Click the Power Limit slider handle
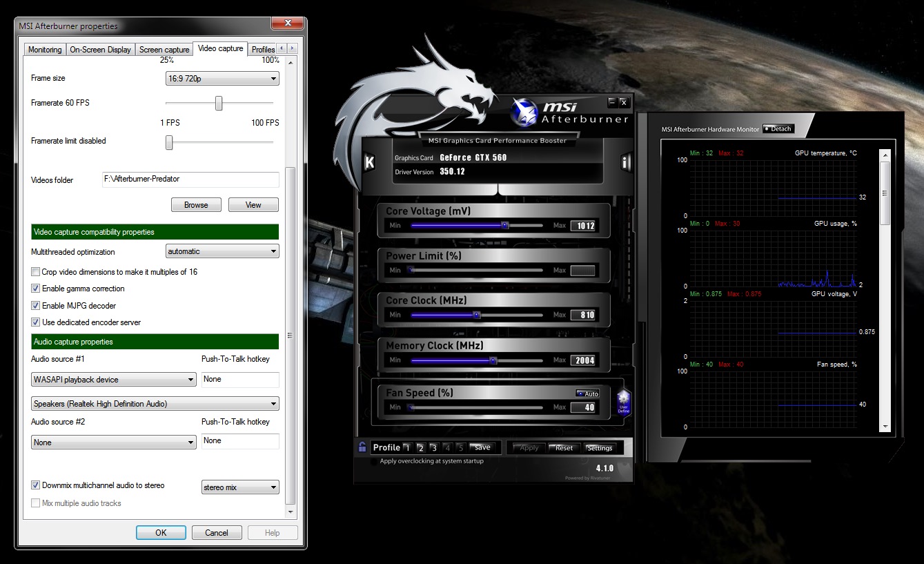Image resolution: width=924 pixels, height=564 pixels. tap(411, 270)
